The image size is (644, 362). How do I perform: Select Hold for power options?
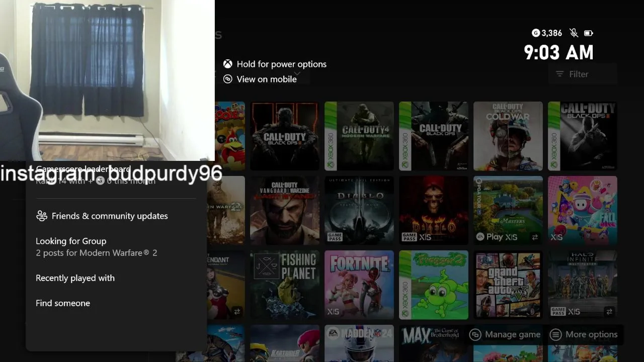(x=275, y=64)
